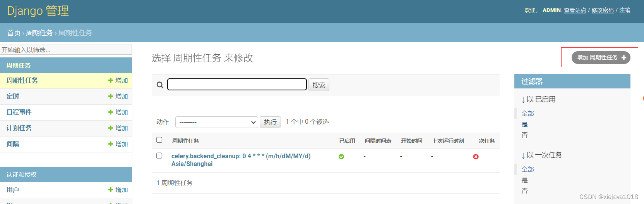Open the 动作 action dropdown

tap(216, 122)
